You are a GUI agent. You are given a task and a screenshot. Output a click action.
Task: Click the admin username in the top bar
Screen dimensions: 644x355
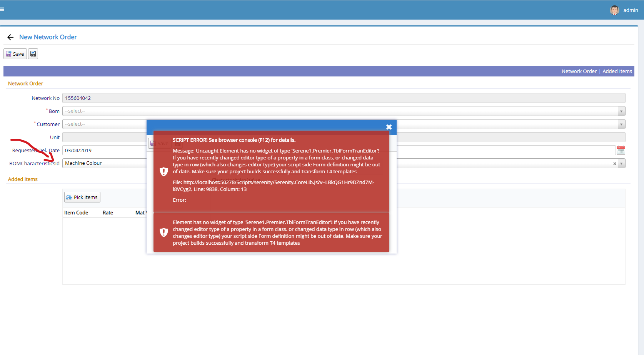631,10
